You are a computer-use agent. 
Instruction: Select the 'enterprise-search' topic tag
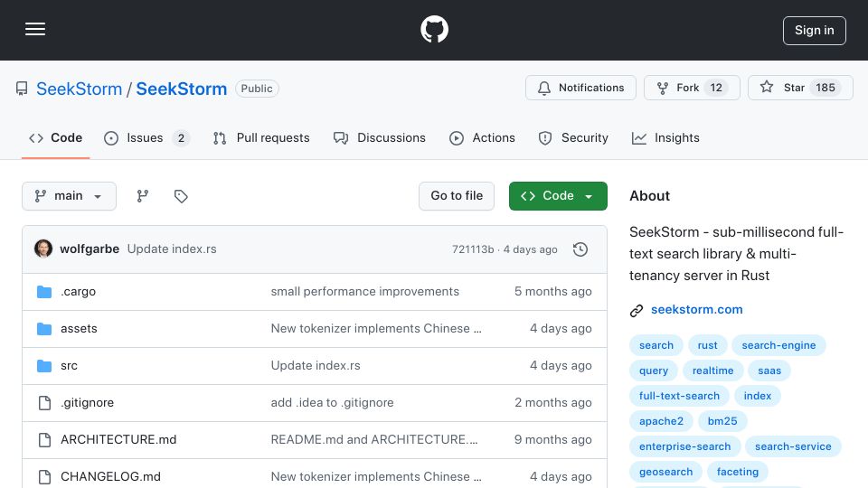coord(684,447)
